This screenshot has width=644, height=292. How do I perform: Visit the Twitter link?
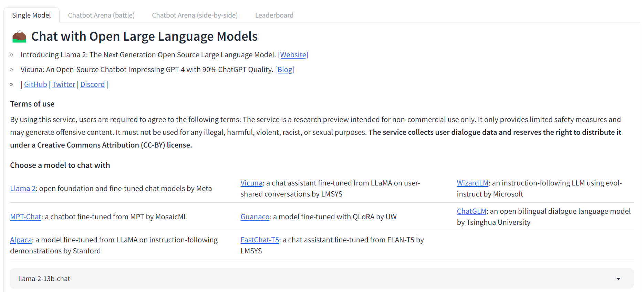coord(64,84)
